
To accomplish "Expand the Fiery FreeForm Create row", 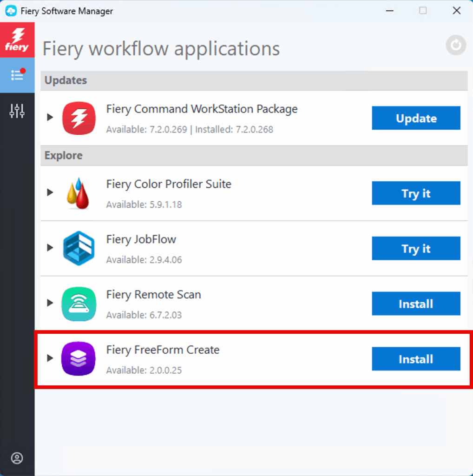I will tap(50, 358).
